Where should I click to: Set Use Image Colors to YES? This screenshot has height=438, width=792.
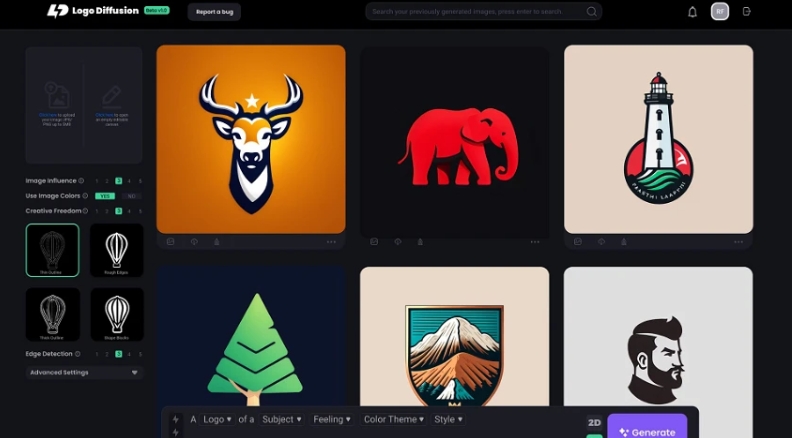coord(104,196)
